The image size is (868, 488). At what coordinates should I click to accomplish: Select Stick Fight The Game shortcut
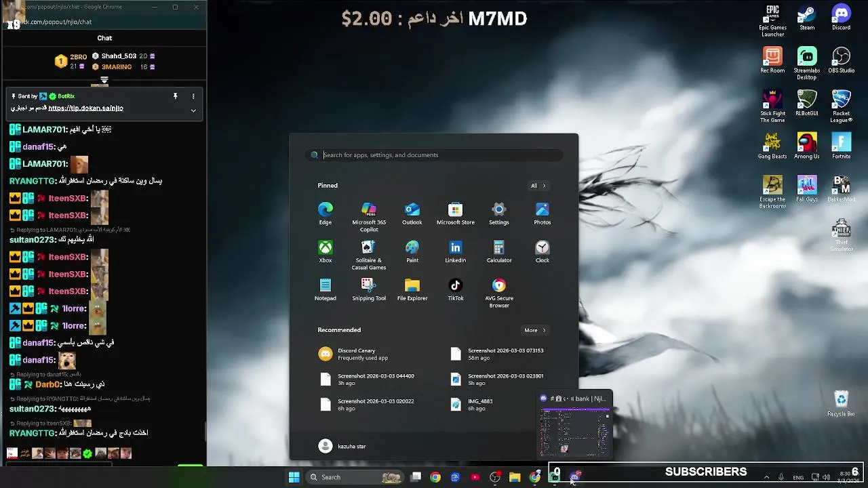[772, 106]
